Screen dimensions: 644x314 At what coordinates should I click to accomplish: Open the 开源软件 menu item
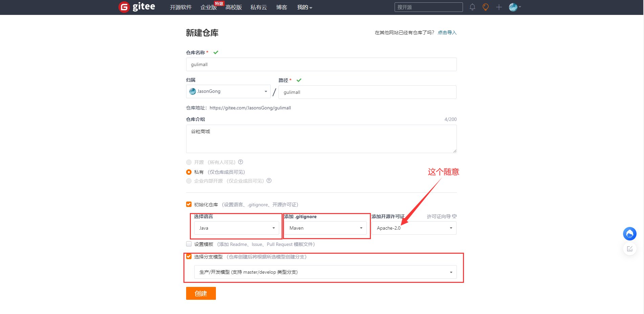pyautogui.click(x=181, y=7)
